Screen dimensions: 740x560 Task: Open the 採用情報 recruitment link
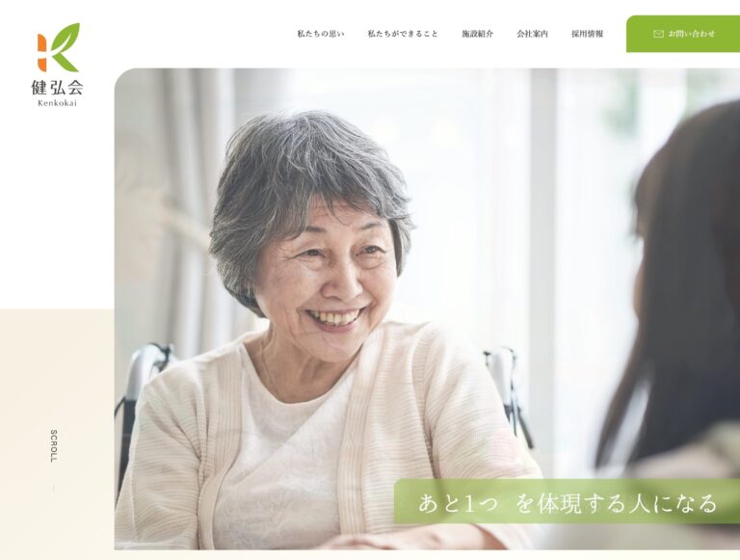[x=587, y=34]
